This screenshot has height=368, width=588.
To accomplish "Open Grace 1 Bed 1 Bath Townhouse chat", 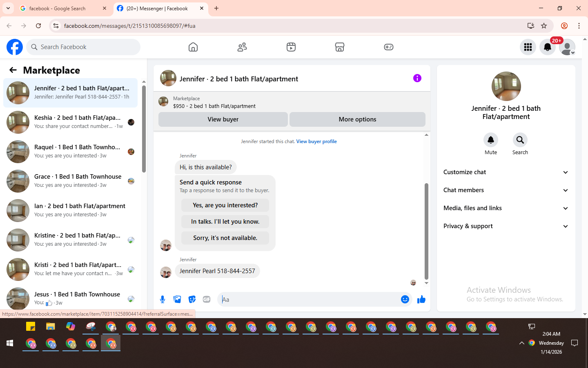I will tap(70, 181).
